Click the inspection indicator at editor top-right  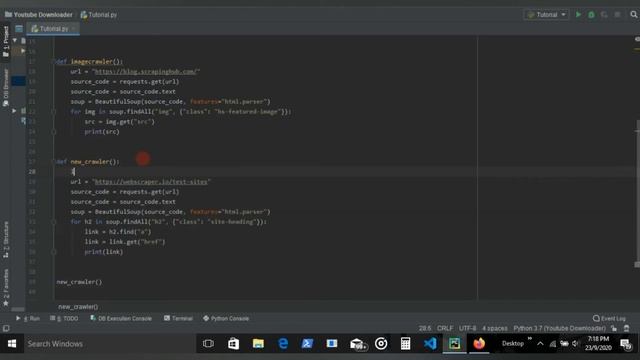click(637, 39)
